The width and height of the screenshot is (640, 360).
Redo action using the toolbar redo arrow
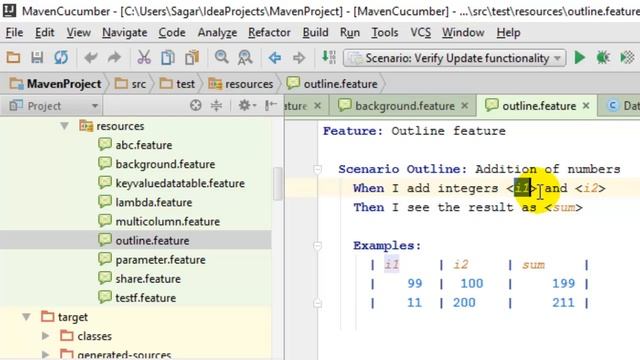(x=114, y=58)
